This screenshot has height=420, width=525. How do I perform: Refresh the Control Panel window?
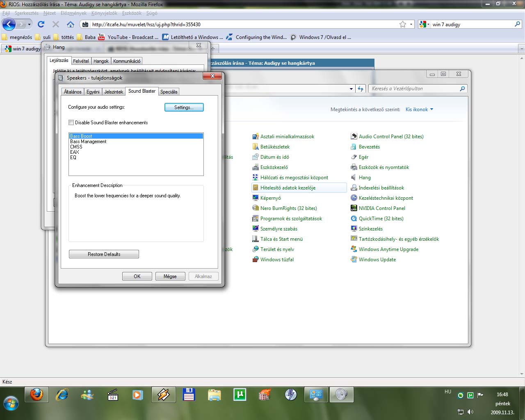click(361, 89)
